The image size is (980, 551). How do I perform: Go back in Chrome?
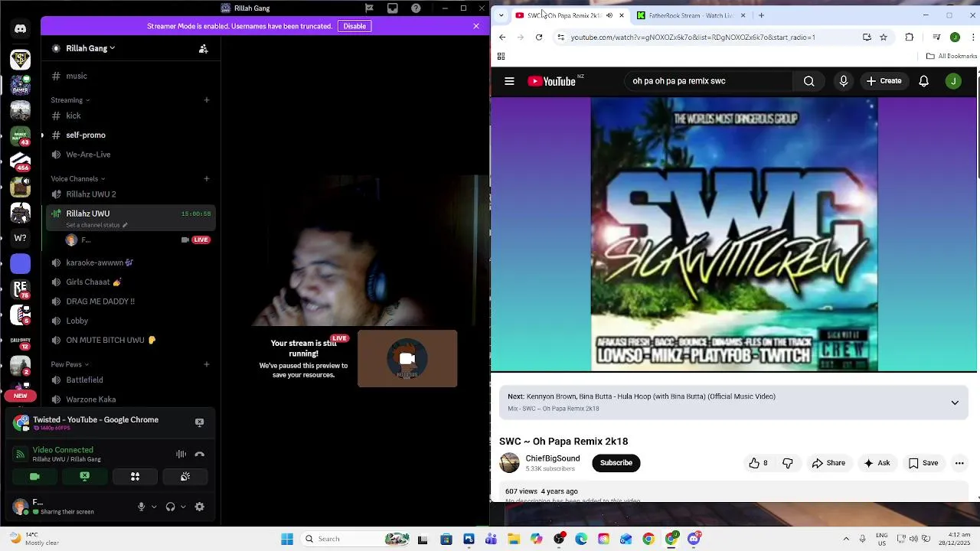[x=502, y=37]
